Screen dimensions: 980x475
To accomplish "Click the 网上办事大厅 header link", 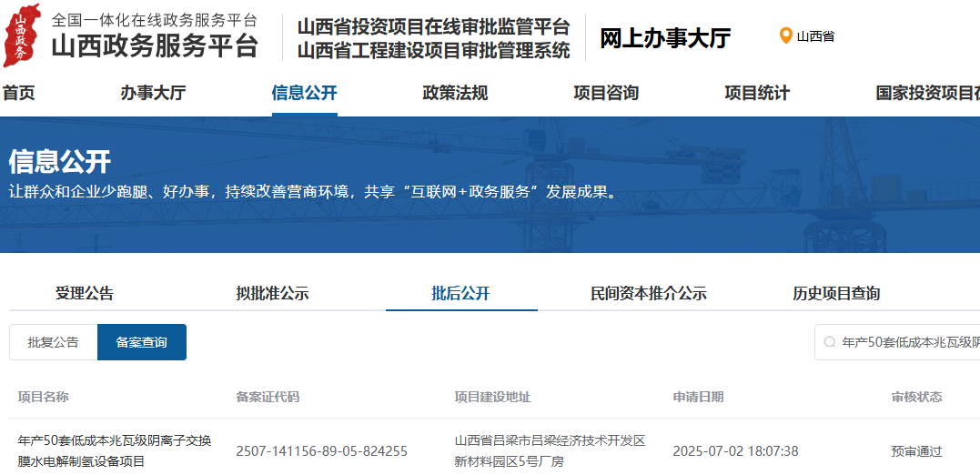I will [665, 38].
